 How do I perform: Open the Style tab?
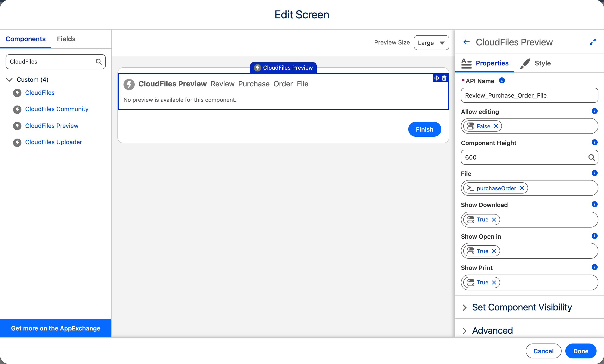(x=536, y=63)
